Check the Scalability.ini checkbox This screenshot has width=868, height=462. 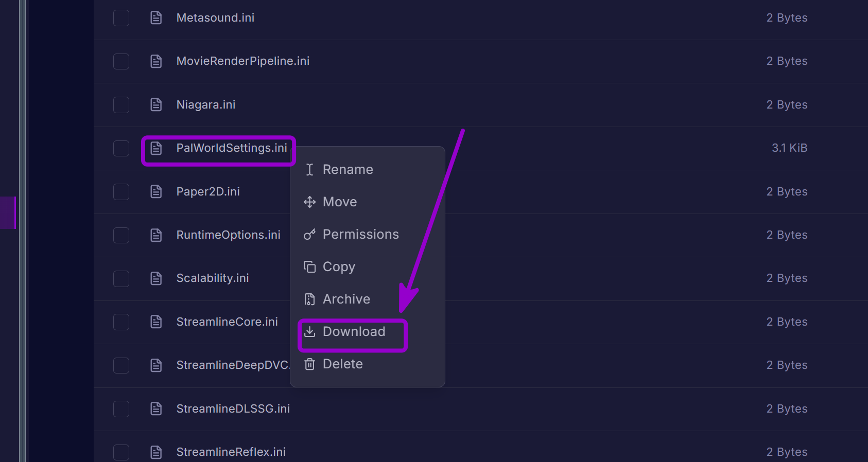[x=121, y=278]
